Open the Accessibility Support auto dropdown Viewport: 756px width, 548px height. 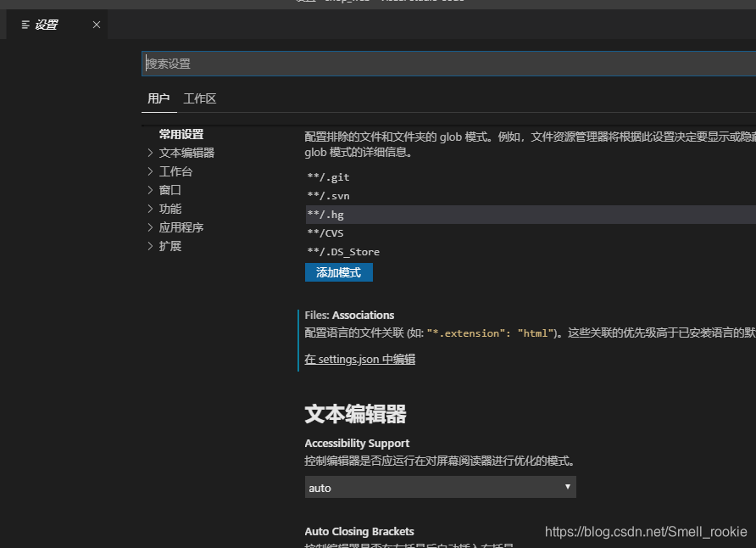(440, 487)
